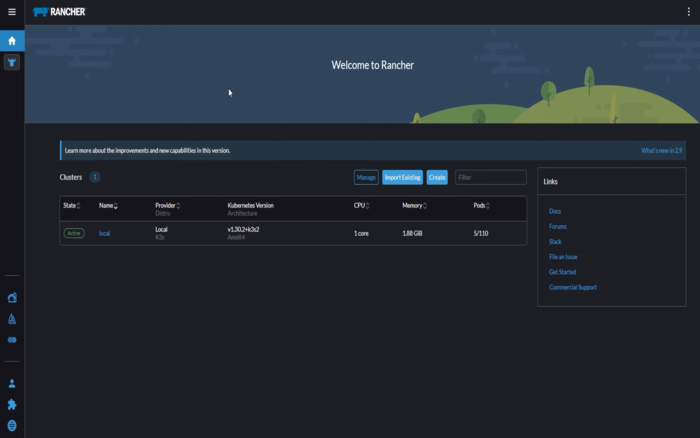Open the Get Started link
The width and height of the screenshot is (700, 438).
tap(562, 272)
